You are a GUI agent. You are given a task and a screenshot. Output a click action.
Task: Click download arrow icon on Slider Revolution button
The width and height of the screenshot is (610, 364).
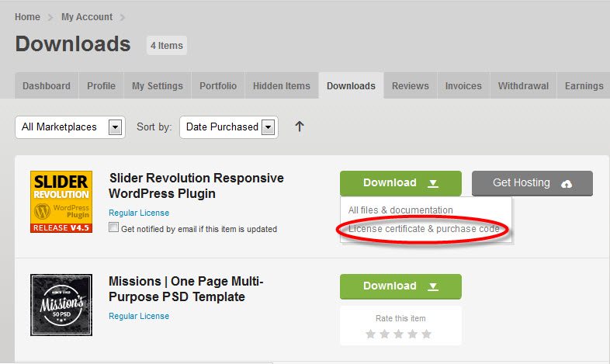pos(433,183)
